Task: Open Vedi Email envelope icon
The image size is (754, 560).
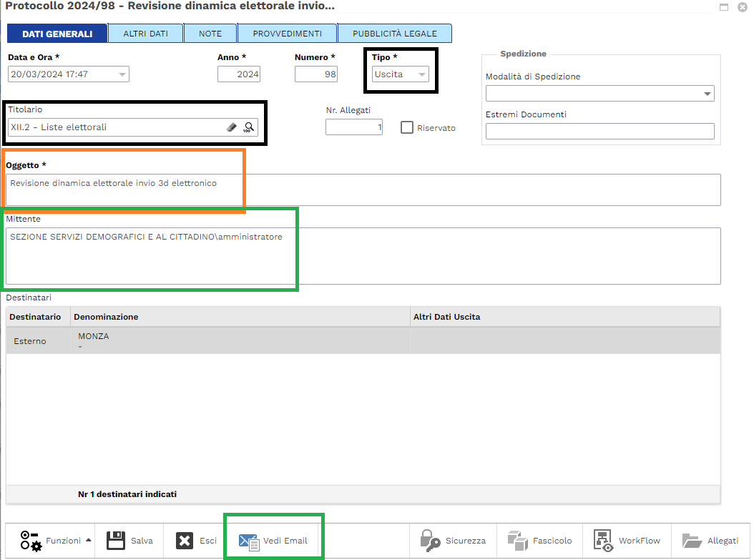Action: (249, 541)
